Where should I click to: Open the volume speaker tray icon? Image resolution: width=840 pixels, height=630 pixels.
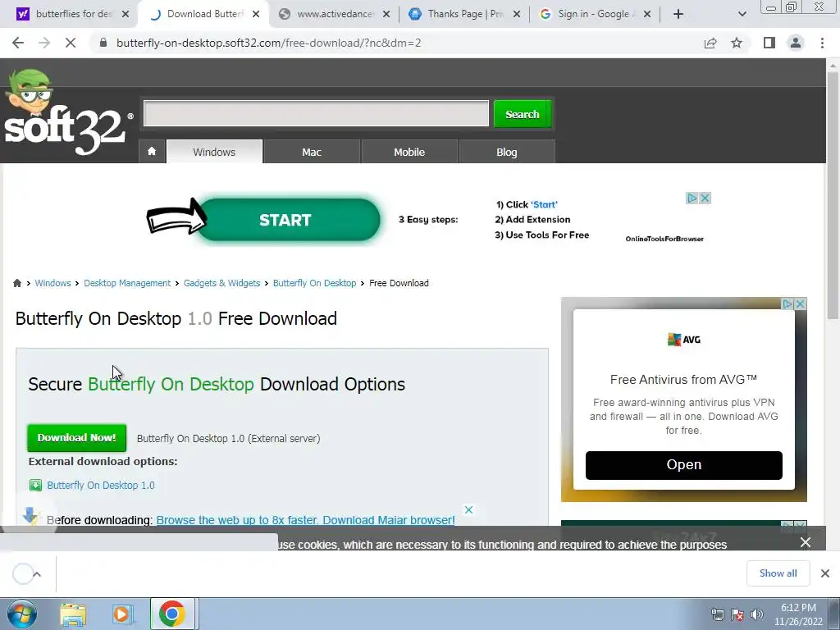757,614
